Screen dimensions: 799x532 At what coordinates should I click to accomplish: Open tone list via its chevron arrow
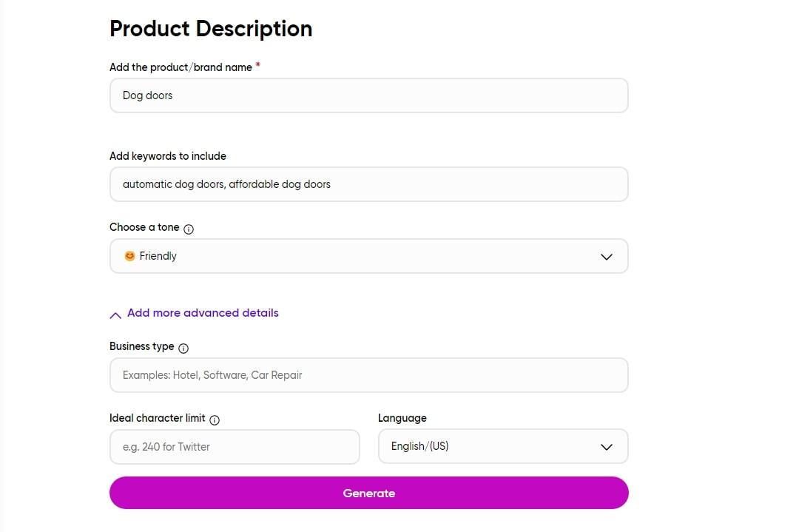[607, 257]
